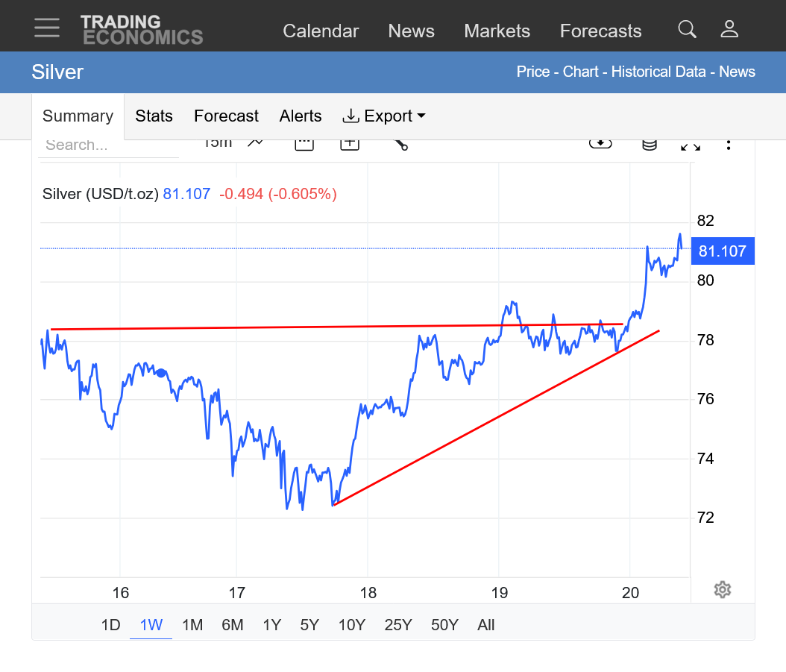Expand chart to fullscreen
Screen dimensions: 786x672
691,145
